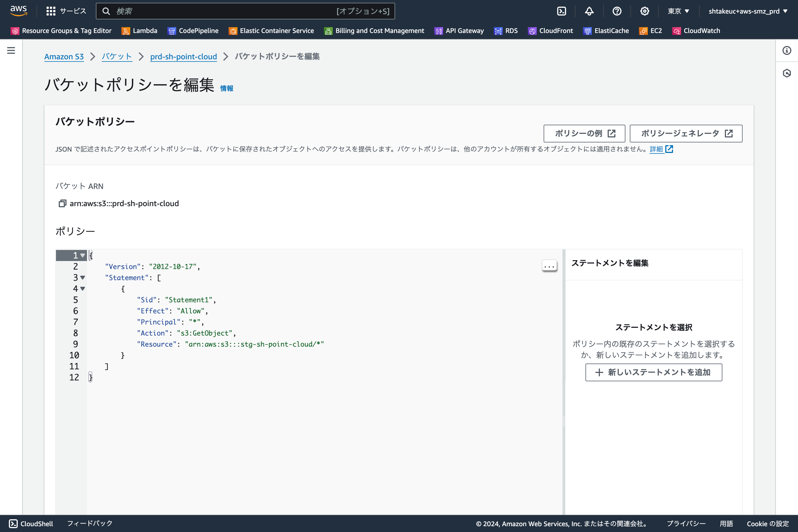Open the hamburger side navigation menu
The image size is (798, 532).
tap(11, 50)
